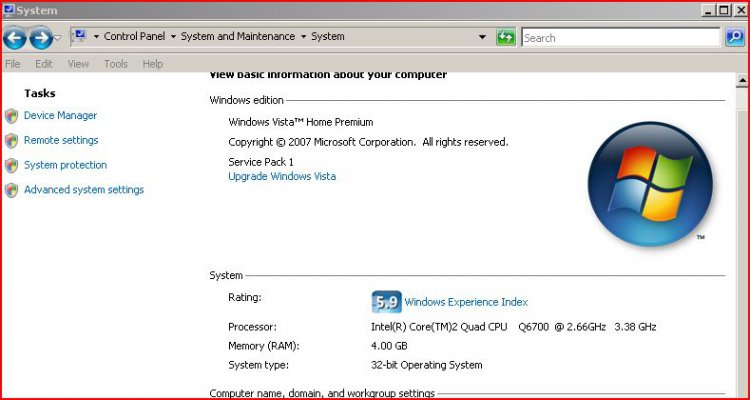750x400 pixels.
Task: Click the green Refresh button
Action: pos(506,37)
